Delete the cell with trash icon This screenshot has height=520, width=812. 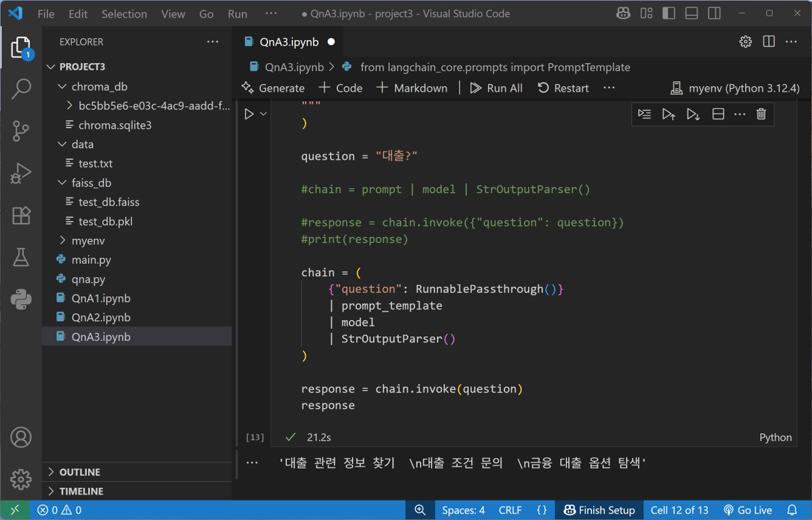point(761,114)
